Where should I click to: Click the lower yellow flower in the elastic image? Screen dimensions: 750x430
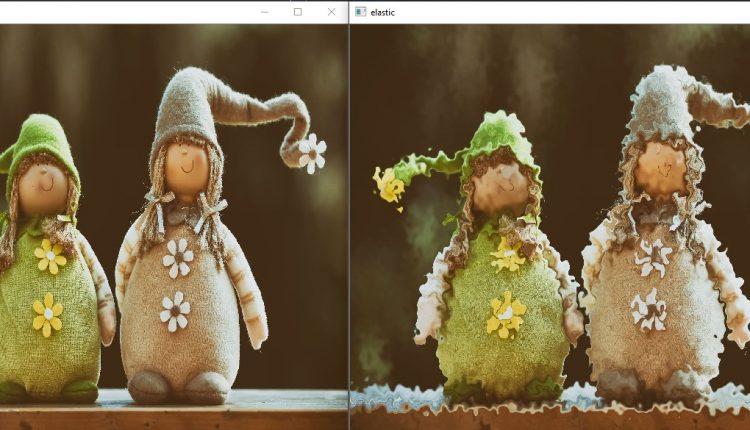pyautogui.click(x=506, y=314)
